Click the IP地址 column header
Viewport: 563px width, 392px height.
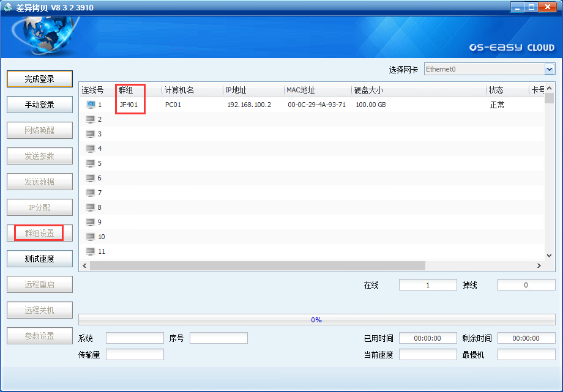[236, 90]
